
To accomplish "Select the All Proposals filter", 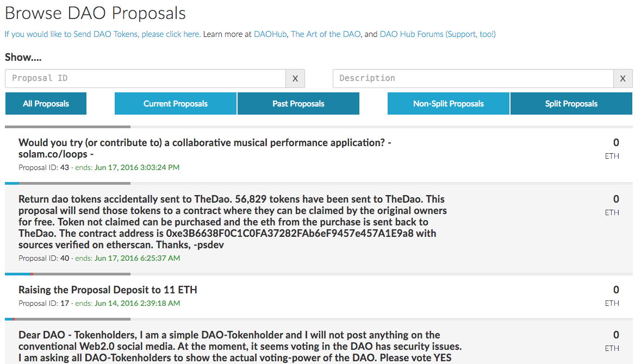I will point(46,104).
